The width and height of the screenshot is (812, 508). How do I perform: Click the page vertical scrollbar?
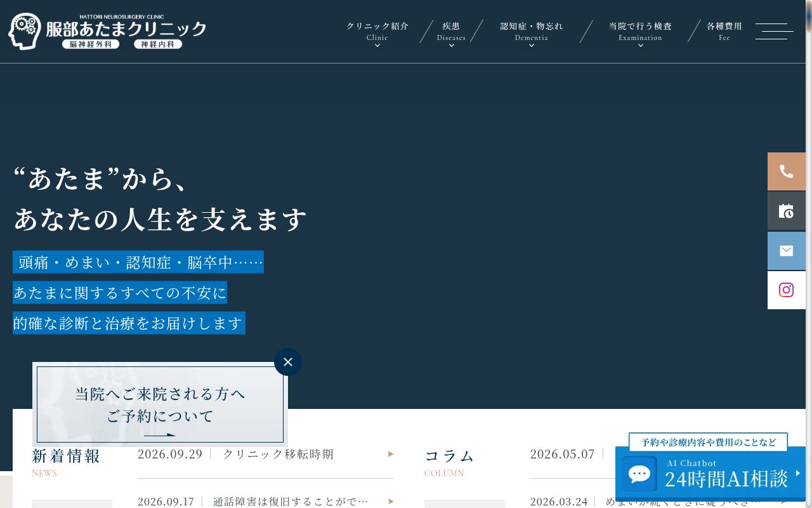(x=809, y=254)
